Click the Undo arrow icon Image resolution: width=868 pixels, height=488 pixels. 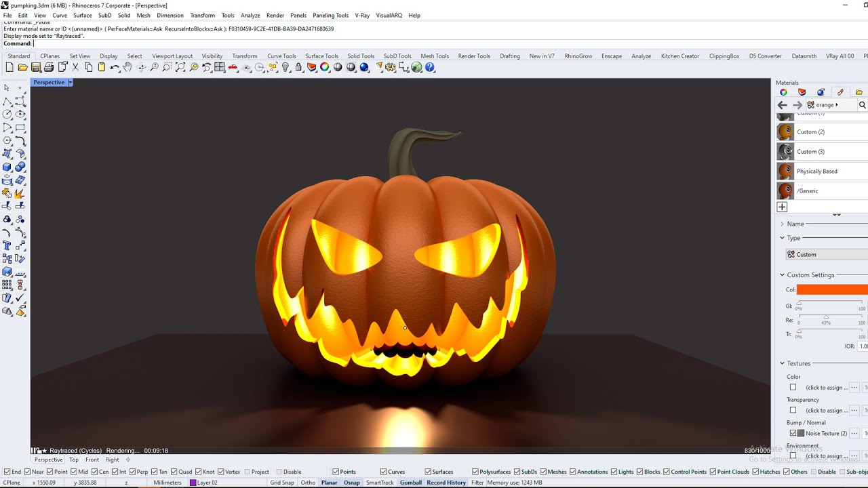pyautogui.click(x=115, y=67)
